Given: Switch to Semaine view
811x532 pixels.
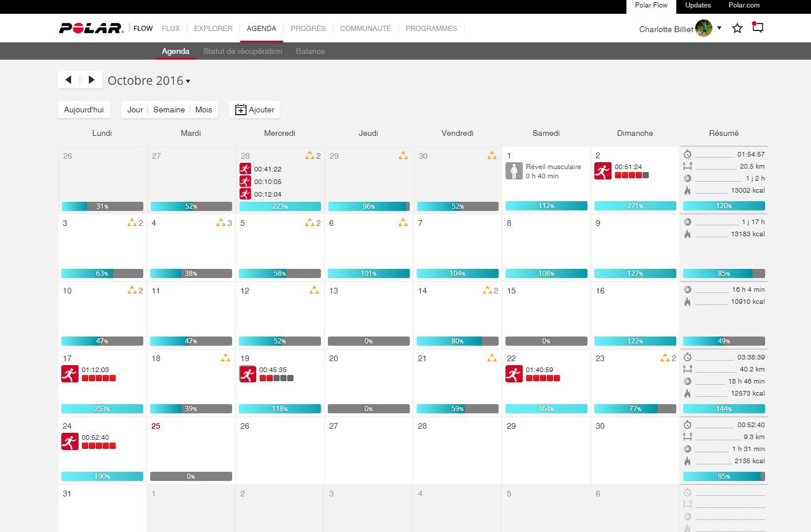Looking at the screenshot, I should click(x=169, y=109).
